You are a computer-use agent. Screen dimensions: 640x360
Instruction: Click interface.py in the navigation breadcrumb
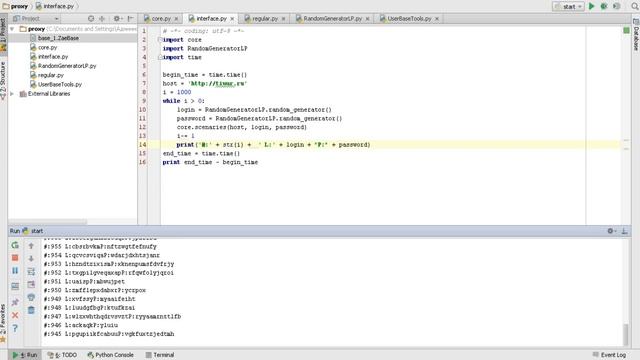pos(55,7)
